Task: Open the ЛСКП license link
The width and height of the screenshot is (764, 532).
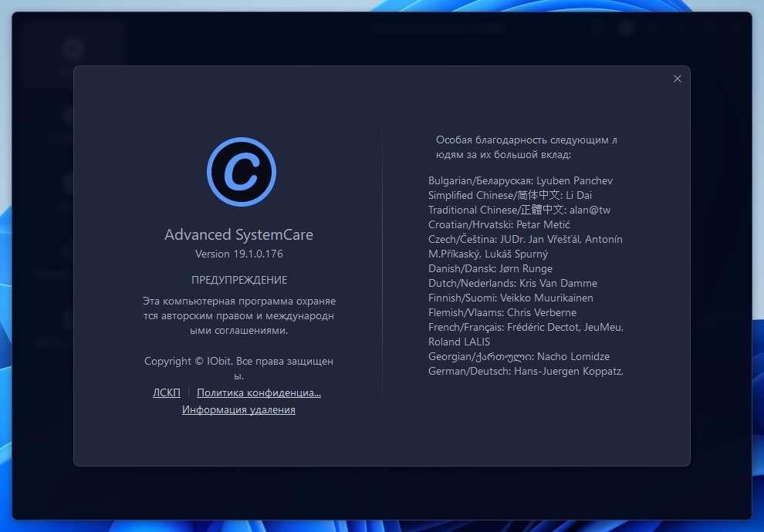Action: coord(167,392)
